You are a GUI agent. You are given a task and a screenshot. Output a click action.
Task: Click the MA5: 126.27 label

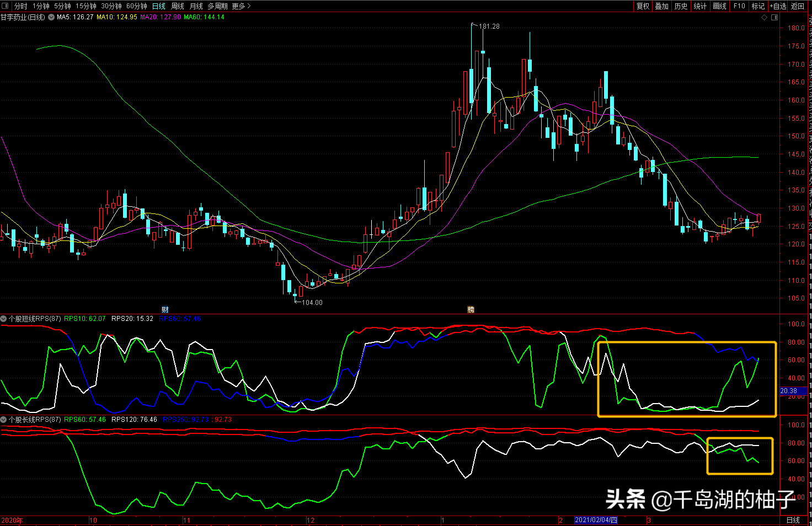[x=75, y=17]
